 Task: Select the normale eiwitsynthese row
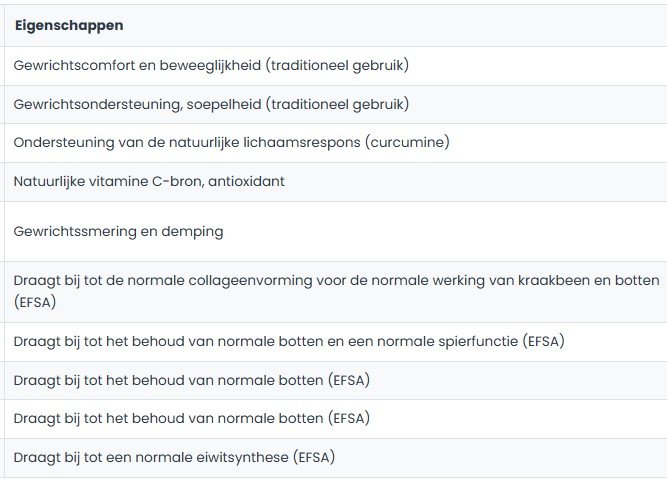click(x=174, y=458)
